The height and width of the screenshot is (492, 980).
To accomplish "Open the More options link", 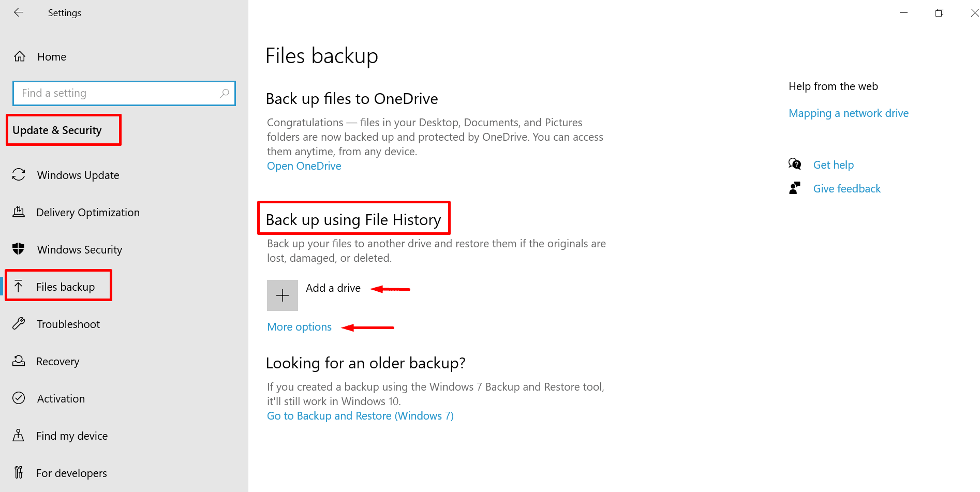I will pos(299,327).
